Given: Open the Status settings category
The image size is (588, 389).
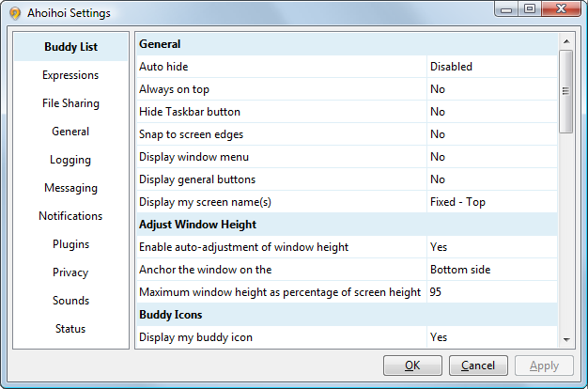Looking at the screenshot, I should coord(70,329).
